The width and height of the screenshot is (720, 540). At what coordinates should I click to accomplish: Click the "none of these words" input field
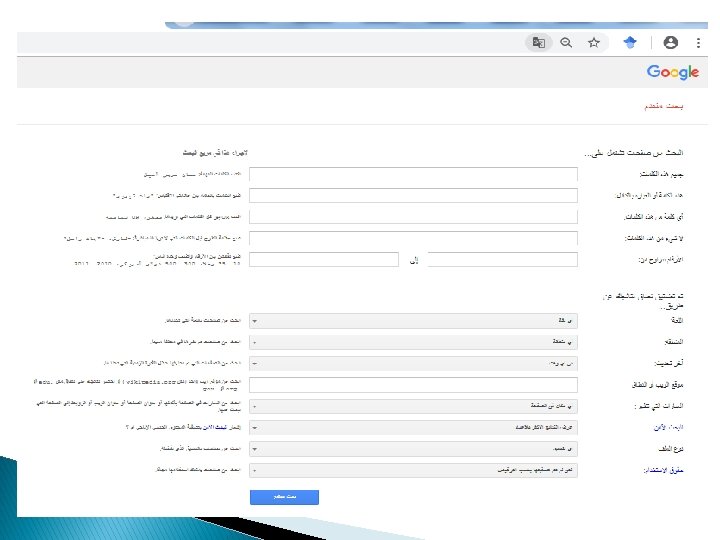(x=413, y=238)
